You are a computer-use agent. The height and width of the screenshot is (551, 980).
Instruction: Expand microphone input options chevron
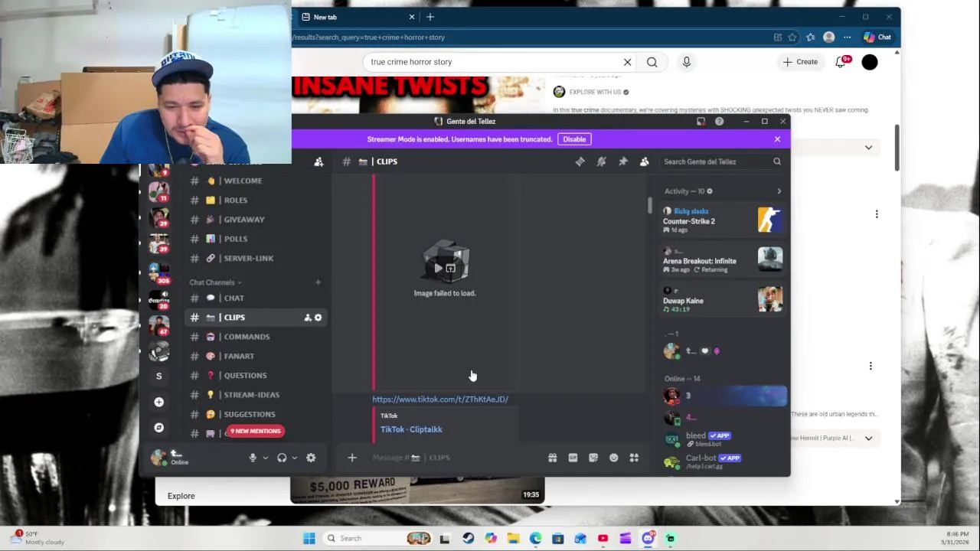266,458
